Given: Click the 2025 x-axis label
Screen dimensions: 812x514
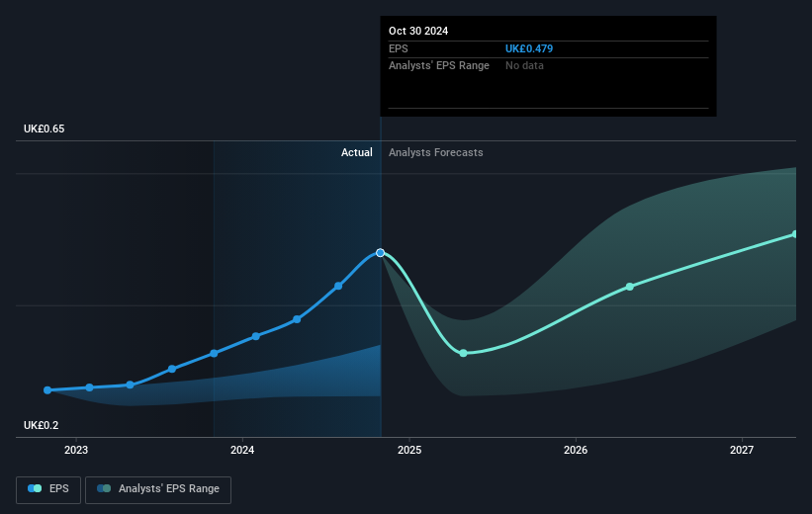Looking at the screenshot, I should [409, 450].
